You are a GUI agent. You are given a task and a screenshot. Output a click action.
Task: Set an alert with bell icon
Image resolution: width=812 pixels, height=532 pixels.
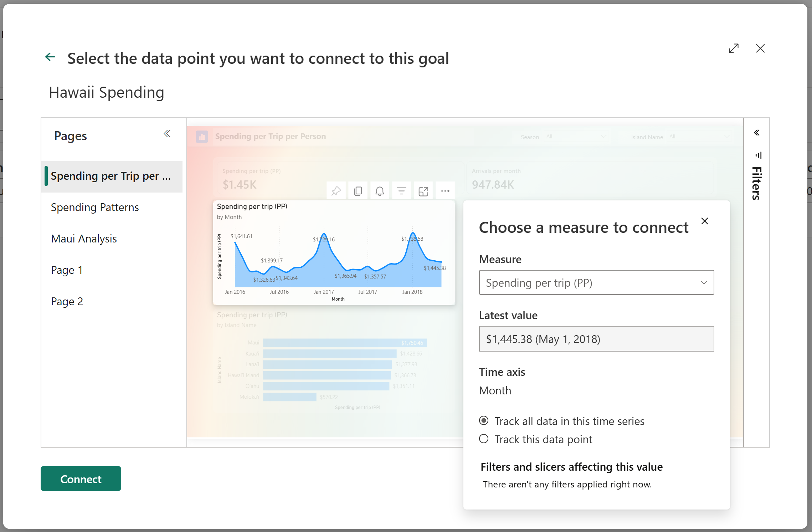pyautogui.click(x=380, y=191)
